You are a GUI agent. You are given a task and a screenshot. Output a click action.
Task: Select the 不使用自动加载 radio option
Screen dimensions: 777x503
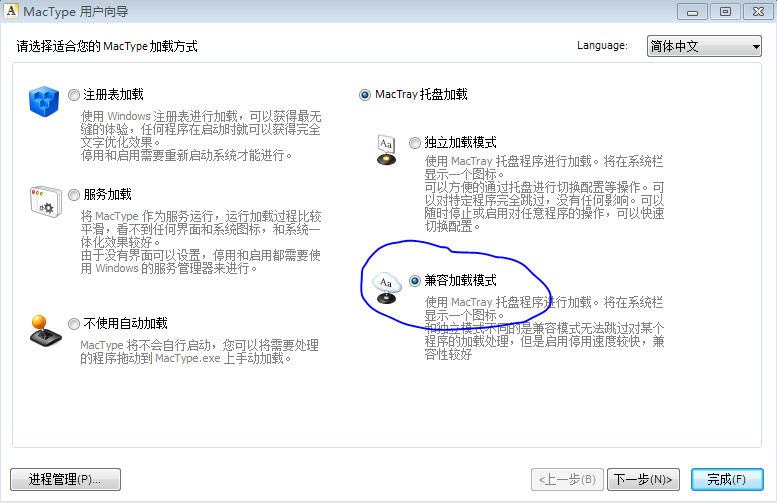pyautogui.click(x=74, y=324)
